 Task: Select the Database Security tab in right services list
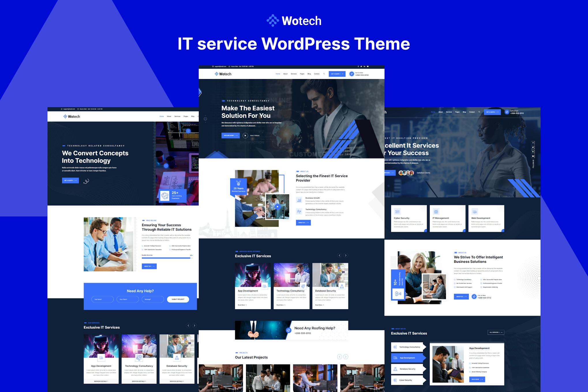pyautogui.click(x=407, y=369)
